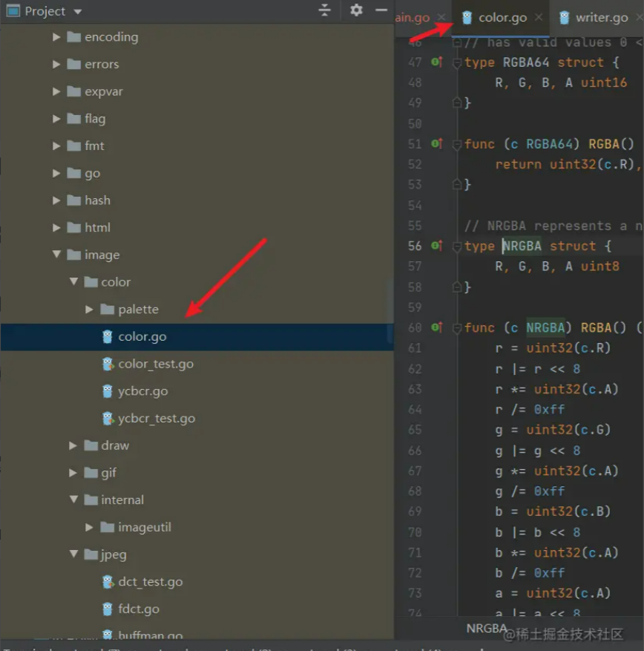Click the implements gutter icon on line 51
This screenshot has width=644, height=651.
[x=437, y=144]
